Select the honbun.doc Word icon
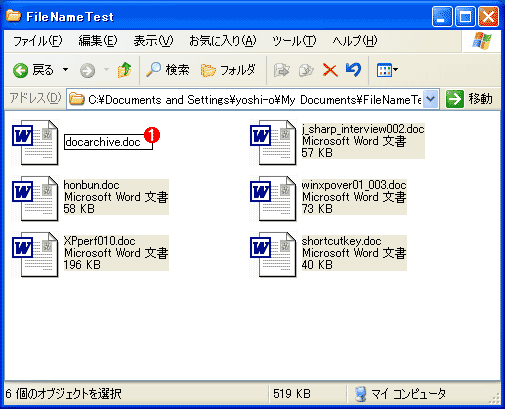 [35, 199]
